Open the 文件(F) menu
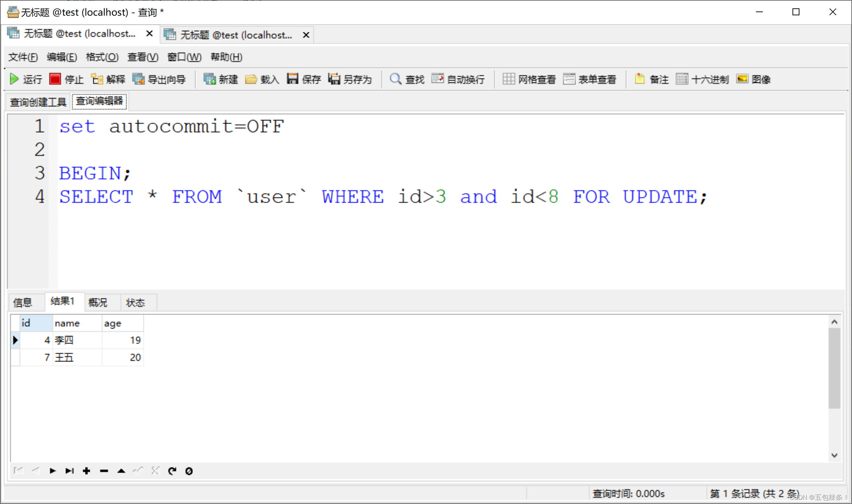 click(x=23, y=57)
